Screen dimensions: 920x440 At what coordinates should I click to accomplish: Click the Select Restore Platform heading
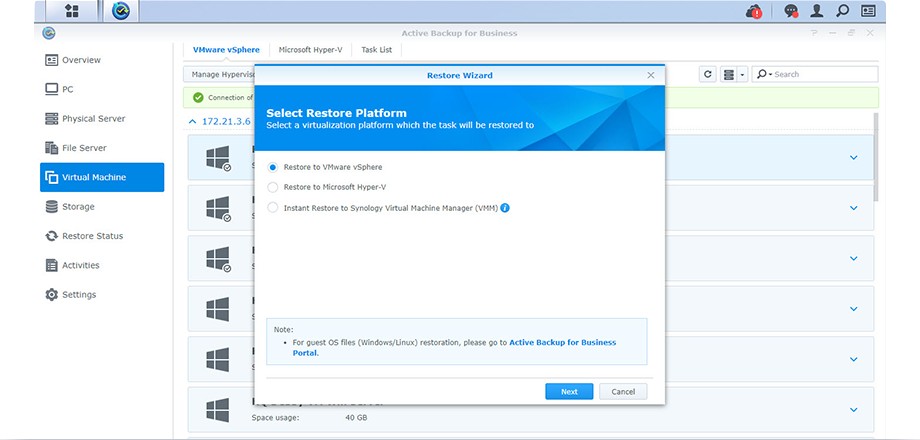336,113
